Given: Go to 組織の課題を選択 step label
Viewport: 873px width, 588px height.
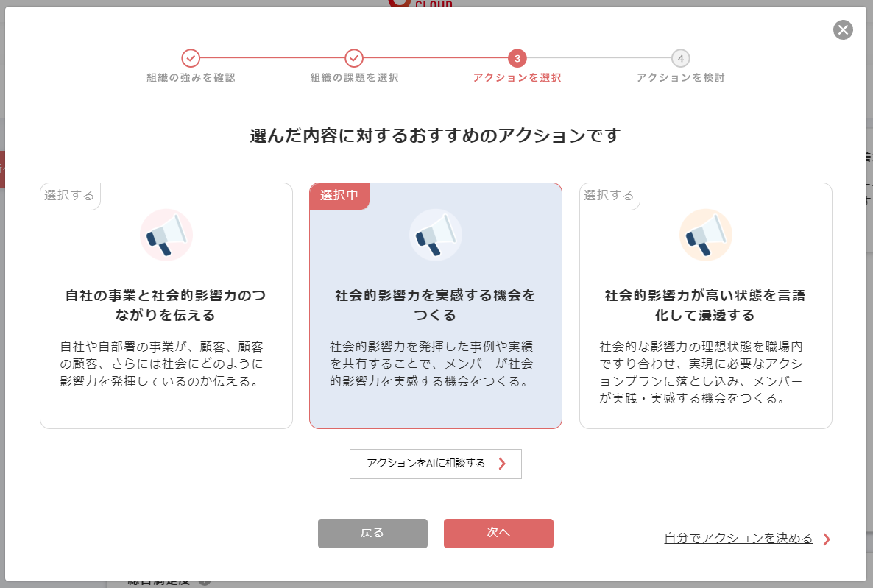Looking at the screenshot, I should click(x=354, y=78).
